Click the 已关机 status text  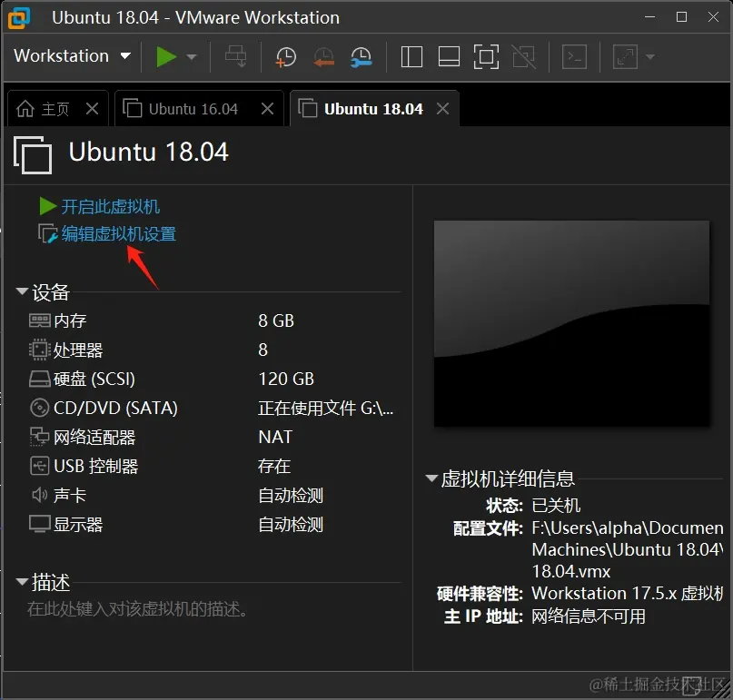pos(556,505)
